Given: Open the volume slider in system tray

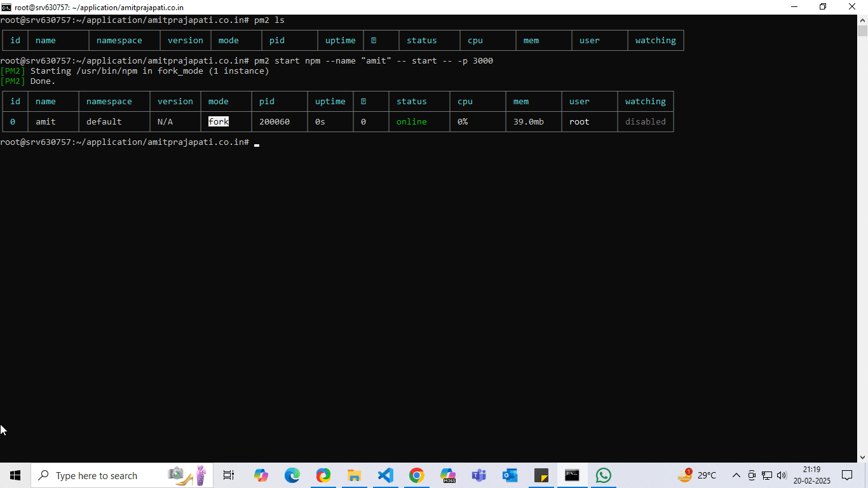Looking at the screenshot, I should click(782, 475).
